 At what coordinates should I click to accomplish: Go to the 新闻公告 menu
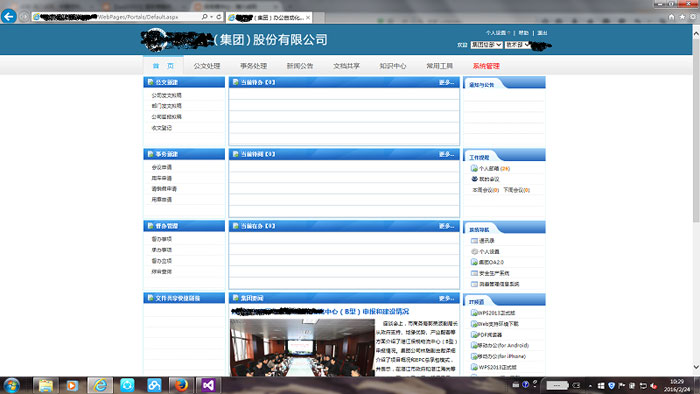[x=300, y=66]
